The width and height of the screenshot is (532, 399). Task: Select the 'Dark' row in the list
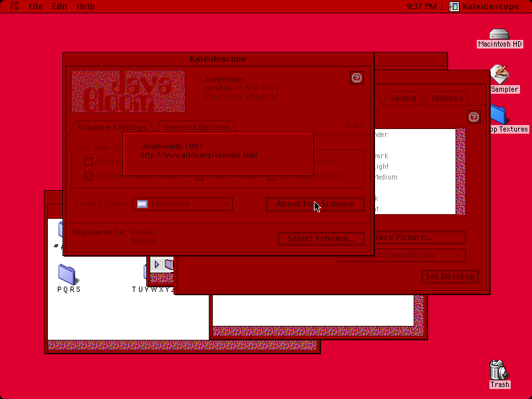point(414,156)
